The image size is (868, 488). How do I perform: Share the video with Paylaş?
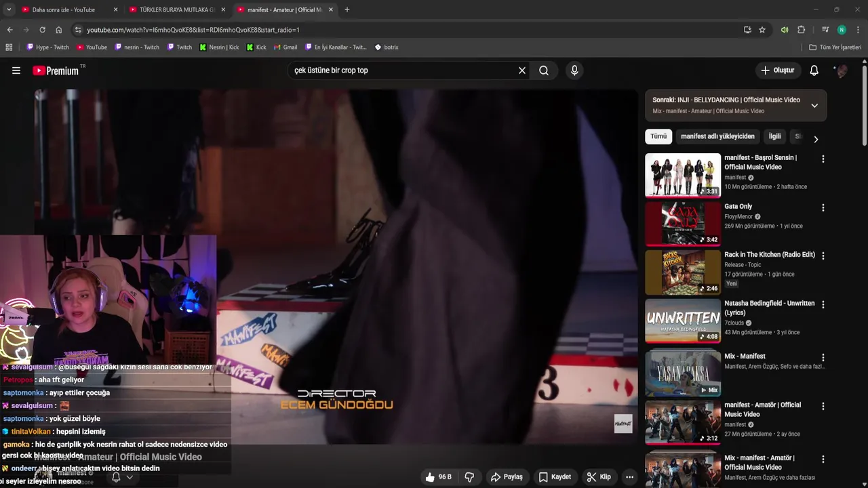(507, 477)
